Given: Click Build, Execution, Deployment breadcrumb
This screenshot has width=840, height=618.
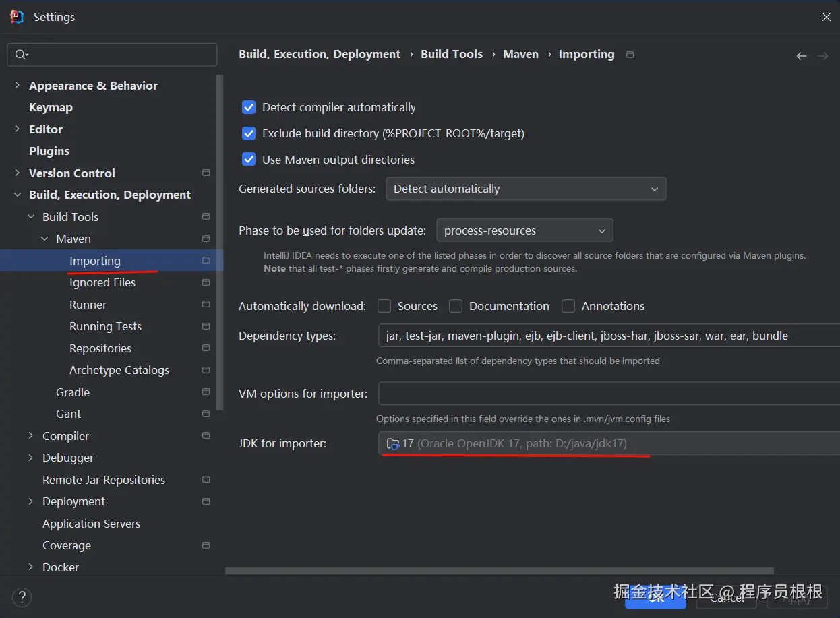Looking at the screenshot, I should click(x=320, y=54).
